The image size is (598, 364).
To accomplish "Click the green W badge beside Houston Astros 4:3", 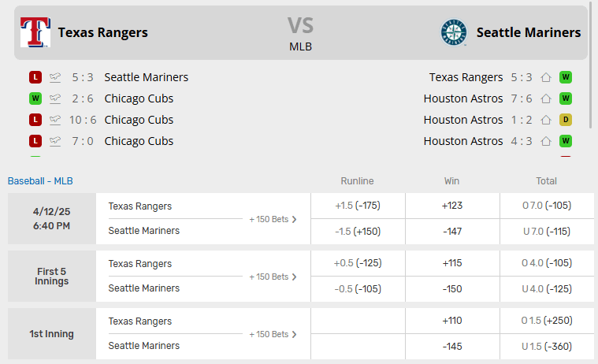I will 565,141.
